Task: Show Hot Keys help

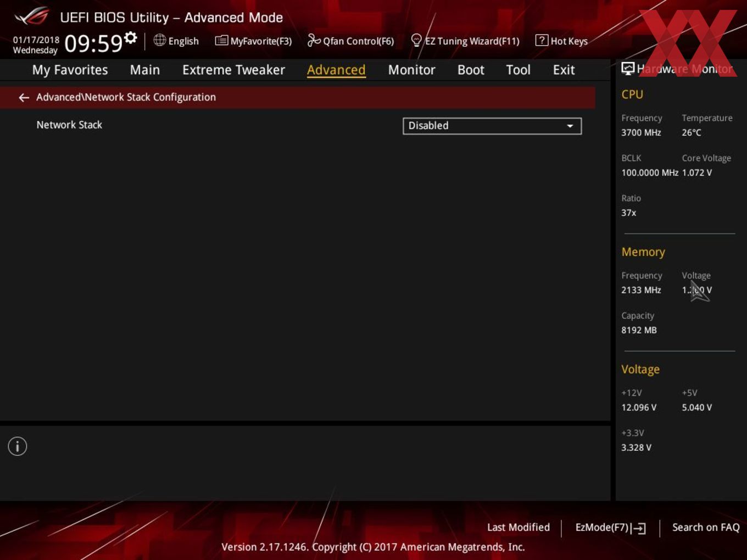Action: point(561,41)
